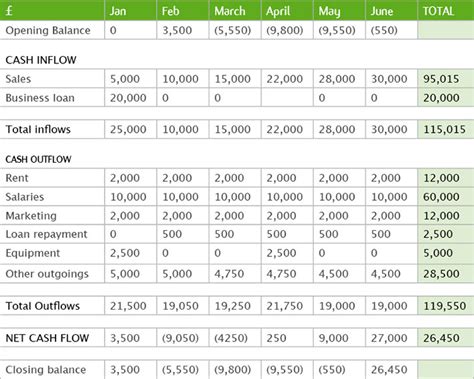Click June Closing balance 26,450 cell
Viewport: 474px width, 379px height.
[x=391, y=369]
